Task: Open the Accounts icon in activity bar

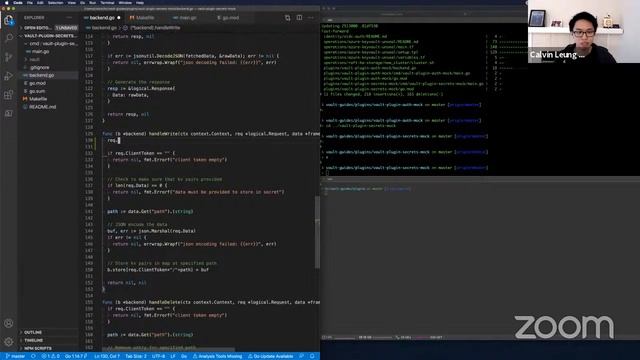Action: click(x=9, y=323)
